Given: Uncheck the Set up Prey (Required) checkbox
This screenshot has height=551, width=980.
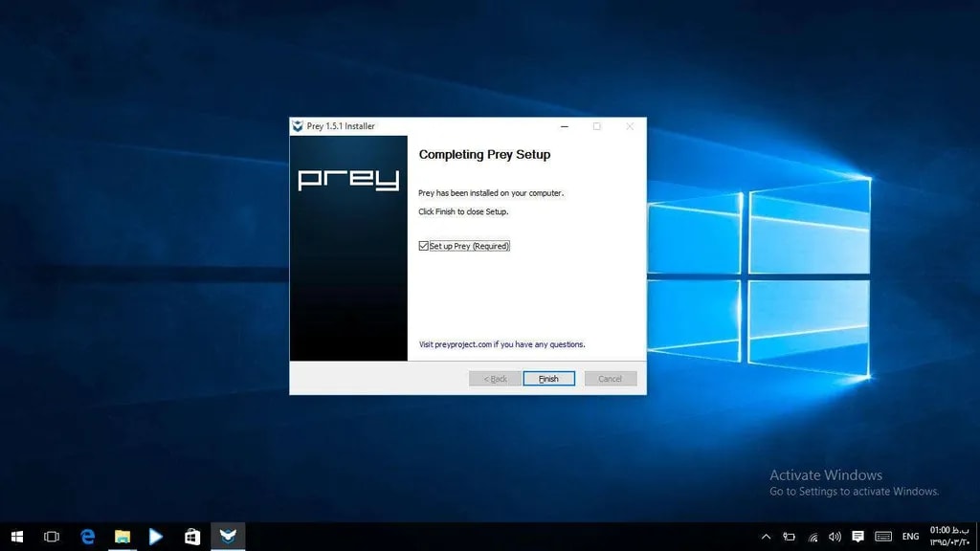Looking at the screenshot, I should (x=424, y=246).
